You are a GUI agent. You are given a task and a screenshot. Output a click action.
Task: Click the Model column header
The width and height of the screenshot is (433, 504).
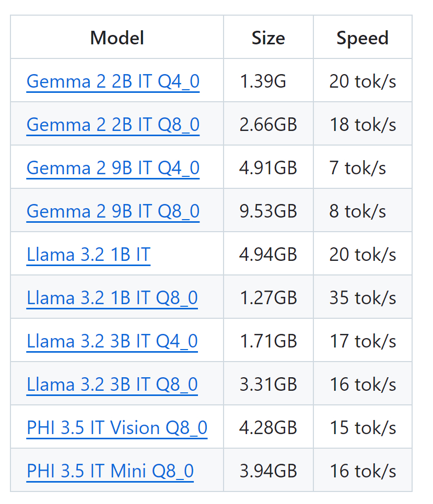[x=117, y=38]
